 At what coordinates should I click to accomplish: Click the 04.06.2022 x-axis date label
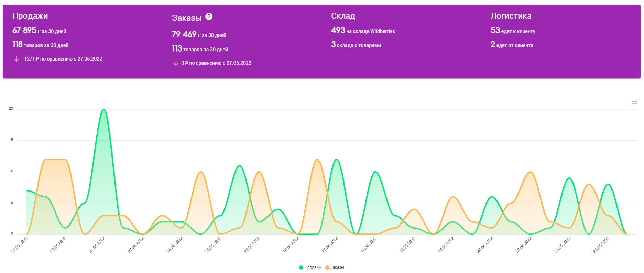pos(174,245)
